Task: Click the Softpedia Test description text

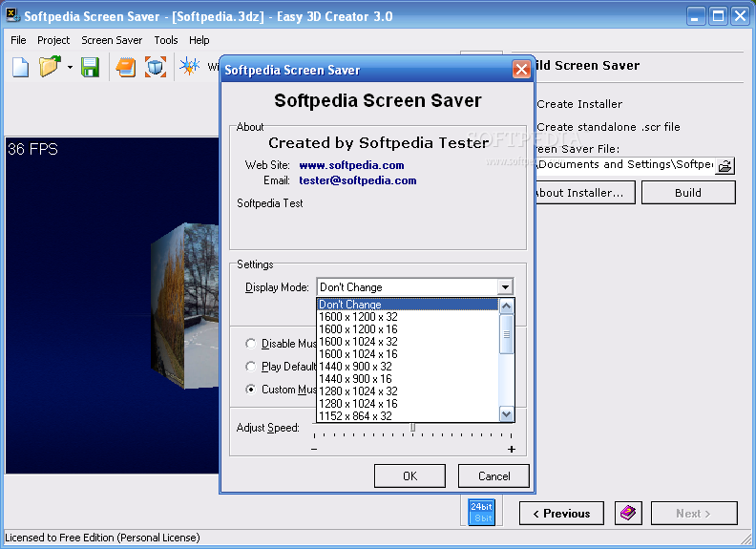Action: pyautogui.click(x=269, y=203)
